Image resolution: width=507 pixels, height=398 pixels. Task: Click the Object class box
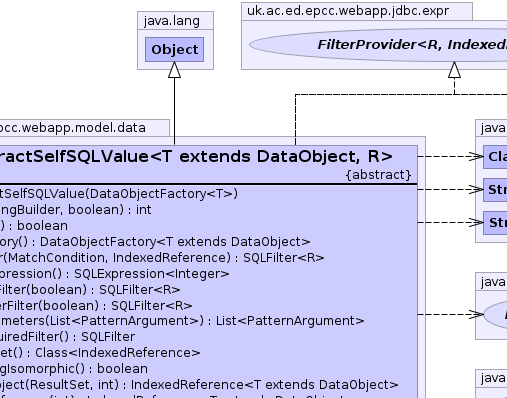[x=174, y=49]
